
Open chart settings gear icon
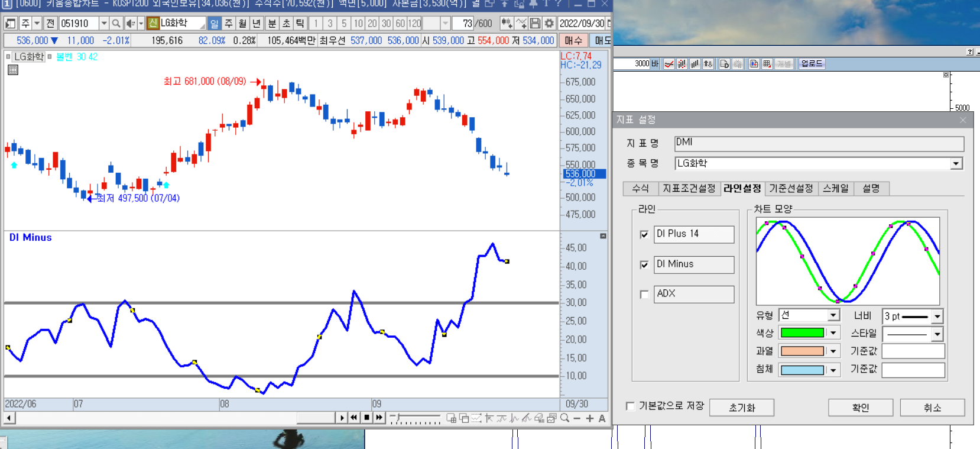549,23
